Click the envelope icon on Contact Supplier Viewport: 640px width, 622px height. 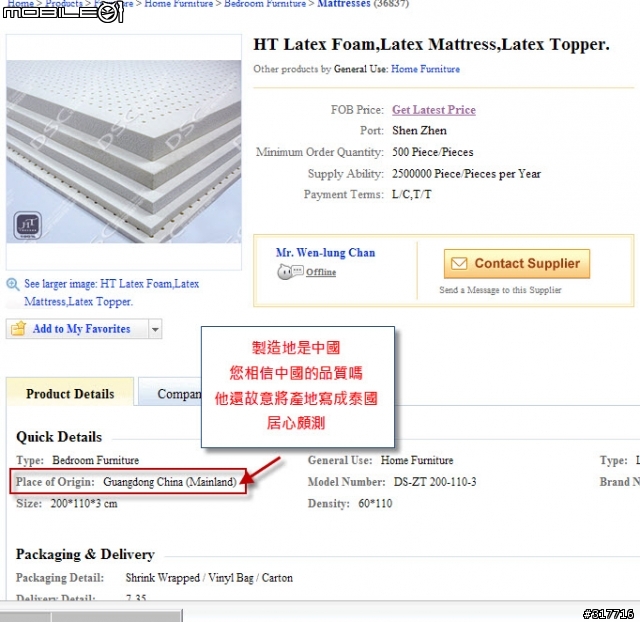459,264
